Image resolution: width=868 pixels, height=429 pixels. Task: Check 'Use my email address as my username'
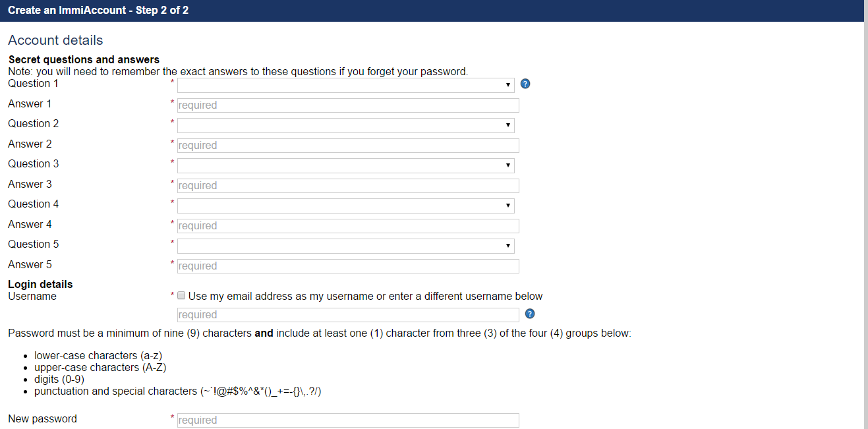(181, 295)
